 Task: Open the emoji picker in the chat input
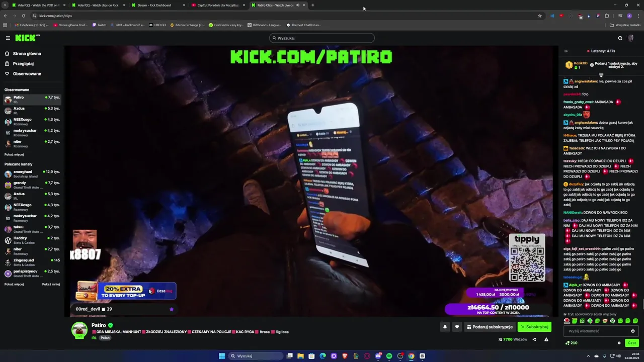tap(633, 331)
